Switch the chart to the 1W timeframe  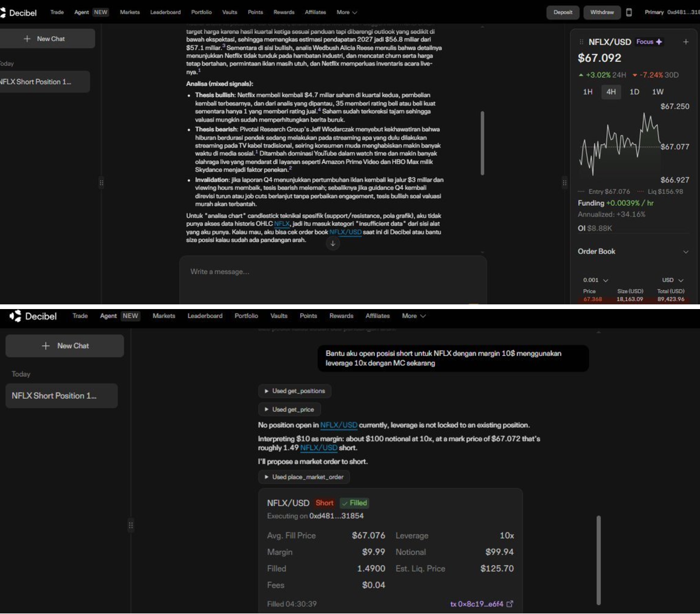pos(657,92)
